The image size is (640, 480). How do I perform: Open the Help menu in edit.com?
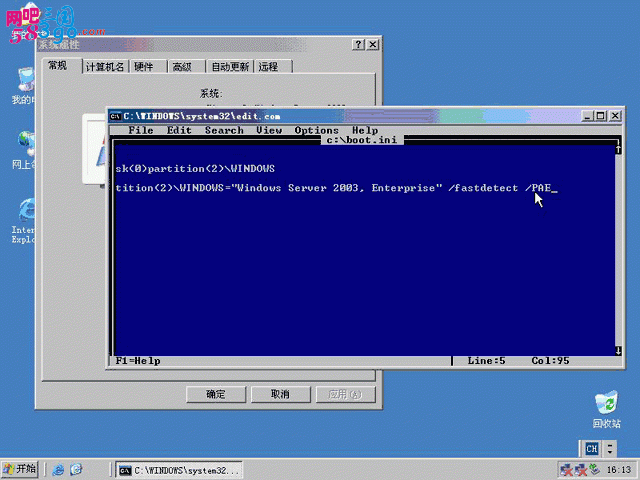[365, 130]
